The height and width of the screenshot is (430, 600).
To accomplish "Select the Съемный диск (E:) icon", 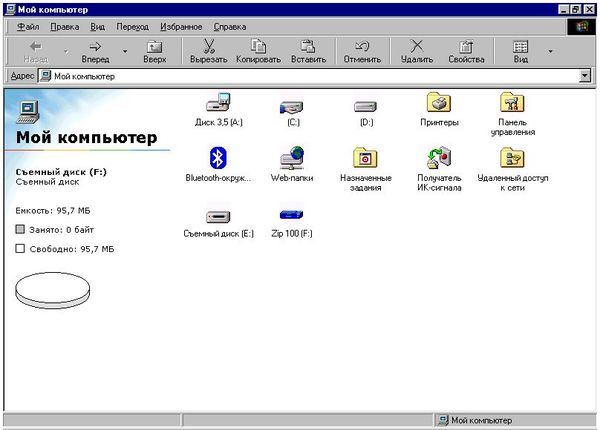I will [218, 215].
